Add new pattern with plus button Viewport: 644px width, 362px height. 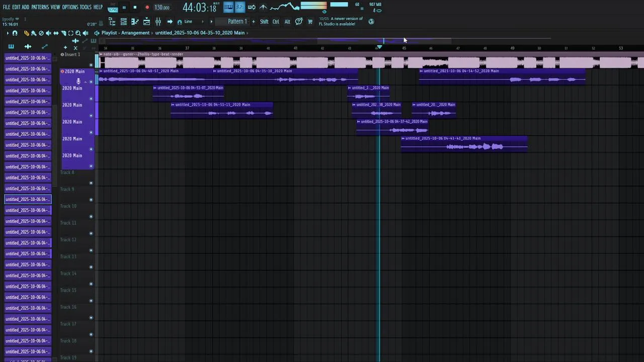pos(254,22)
